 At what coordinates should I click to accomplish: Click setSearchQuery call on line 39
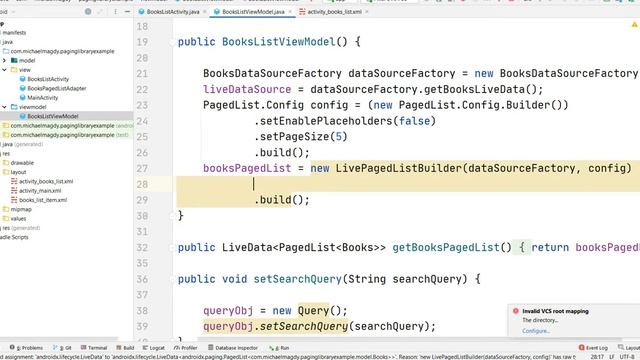pyautogui.click(x=304, y=327)
